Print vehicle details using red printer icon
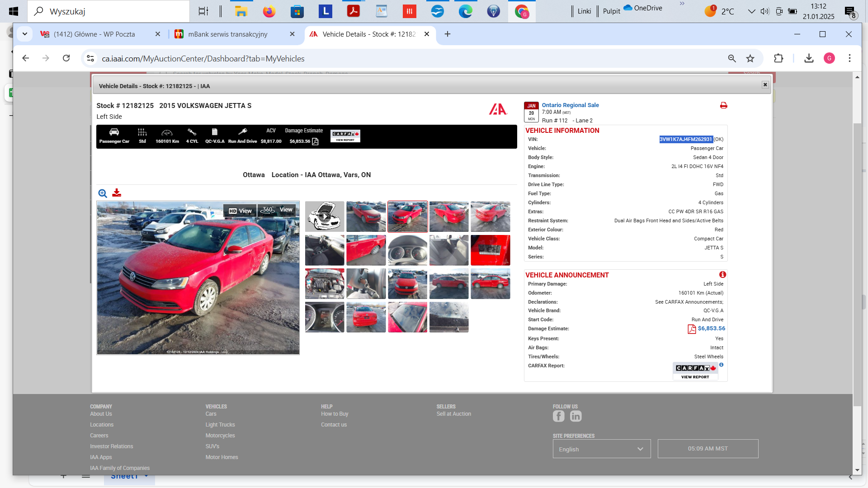Viewport: 868px width, 488px height. pyautogui.click(x=723, y=105)
